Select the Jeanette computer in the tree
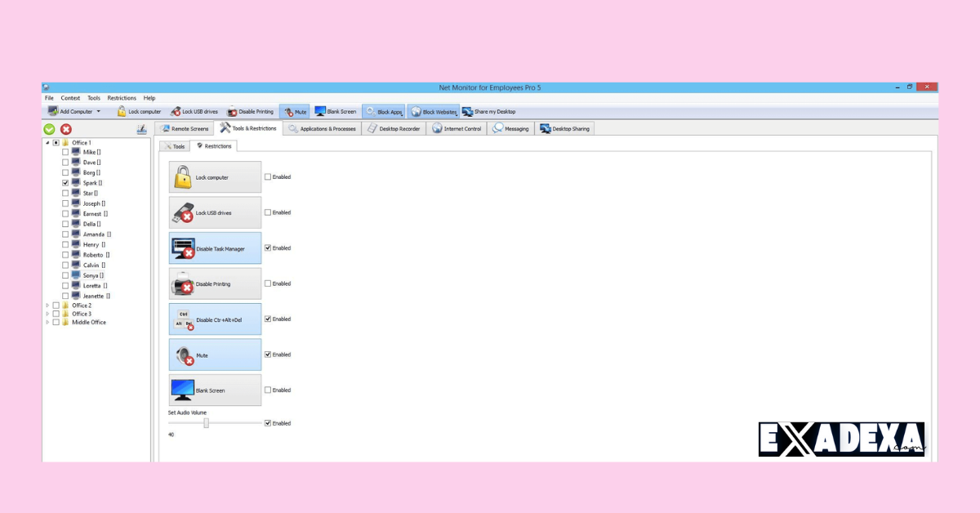This screenshot has width=980, height=513. click(x=92, y=295)
